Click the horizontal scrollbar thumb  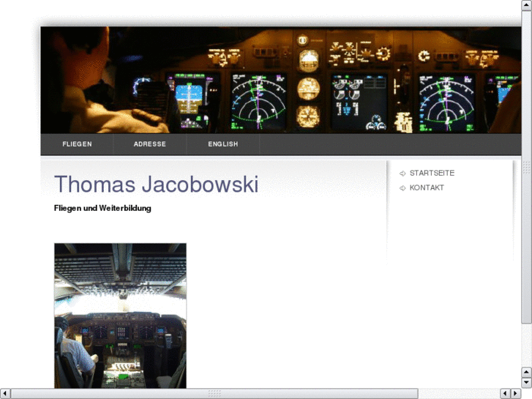pyautogui.click(x=214, y=394)
